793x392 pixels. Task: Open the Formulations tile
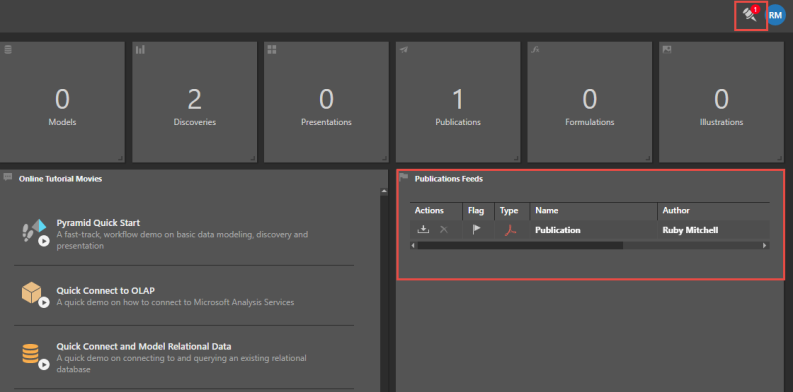[x=590, y=102]
